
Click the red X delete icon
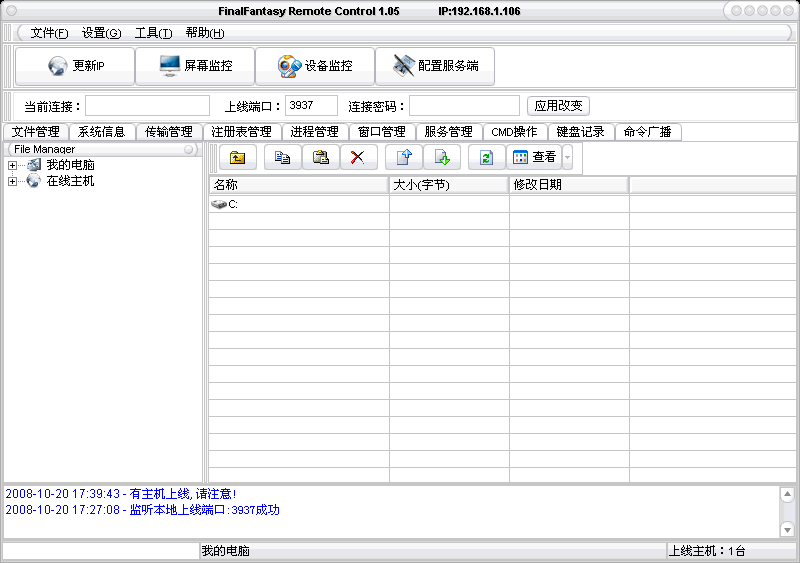pyautogui.click(x=357, y=157)
